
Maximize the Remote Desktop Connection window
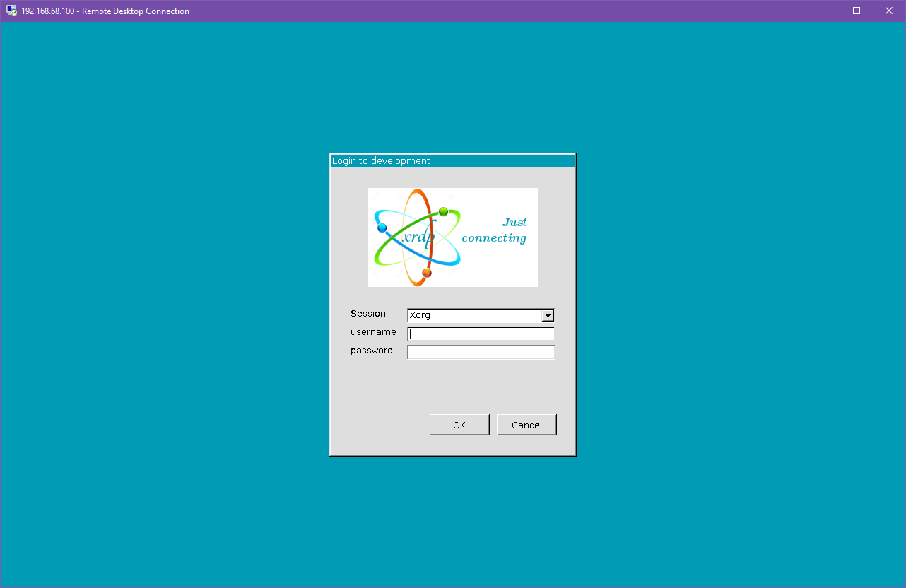[857, 11]
